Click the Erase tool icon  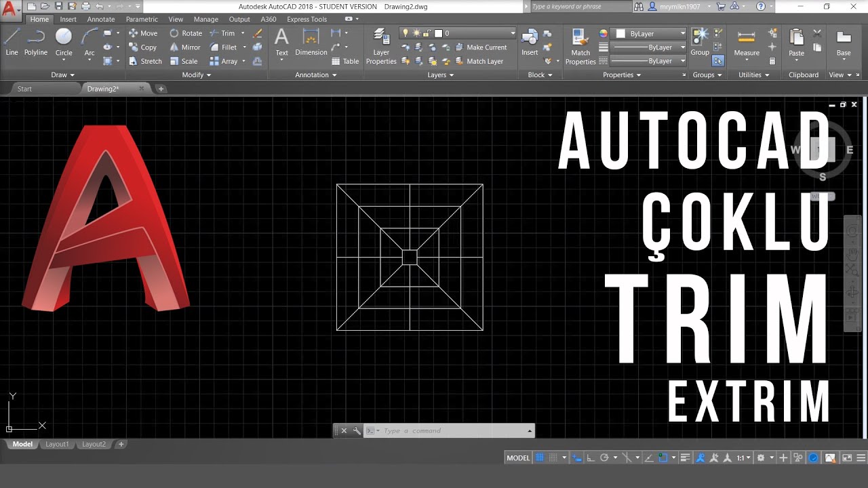[257, 33]
